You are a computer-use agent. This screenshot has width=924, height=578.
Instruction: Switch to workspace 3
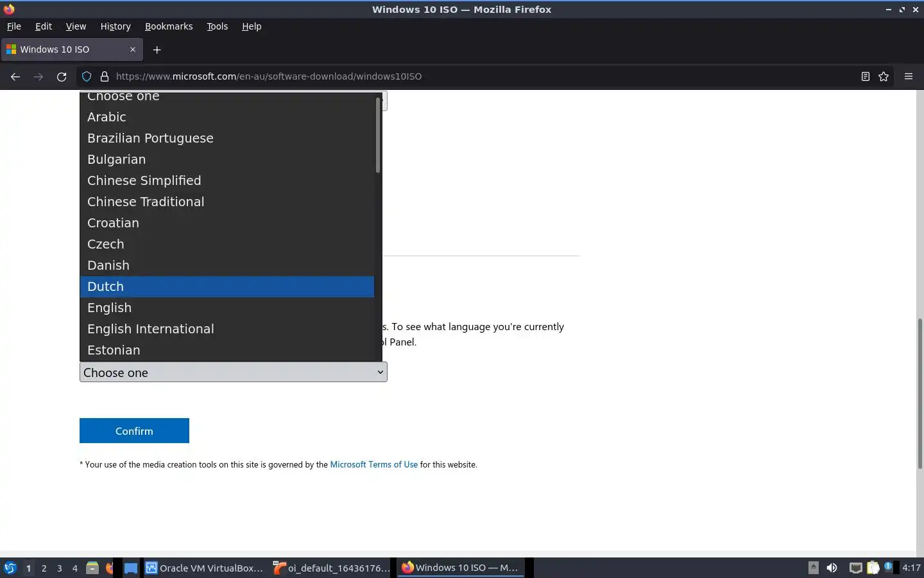[x=60, y=568]
